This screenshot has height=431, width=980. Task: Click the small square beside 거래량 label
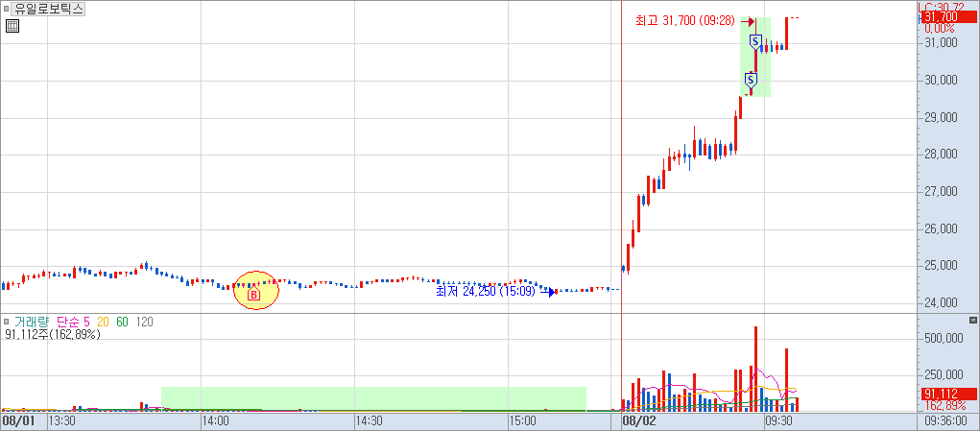[x=7, y=322]
